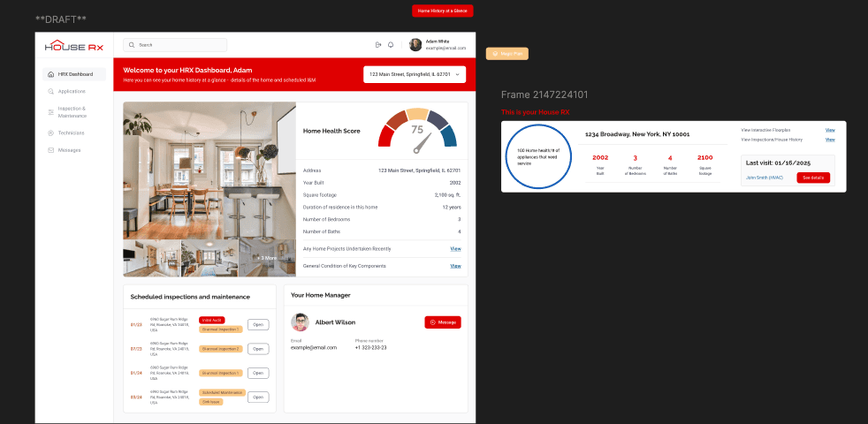This screenshot has width=868, height=424.
Task: Open notifications via the bell icon
Action: tap(391, 44)
